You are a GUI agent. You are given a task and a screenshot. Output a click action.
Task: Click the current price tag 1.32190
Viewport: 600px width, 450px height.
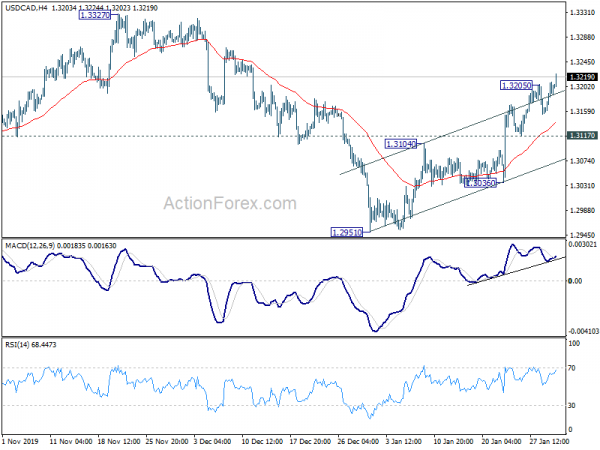pos(582,77)
